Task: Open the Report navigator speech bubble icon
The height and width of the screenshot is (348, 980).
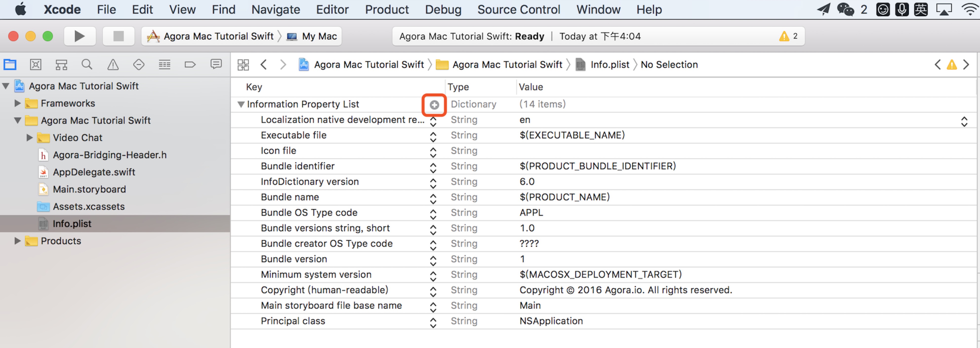Action: pos(216,64)
